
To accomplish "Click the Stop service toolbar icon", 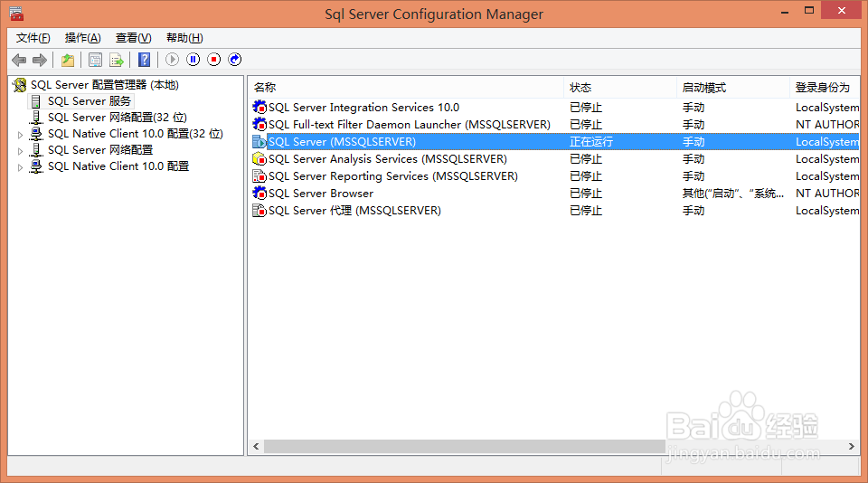I will pos(214,60).
